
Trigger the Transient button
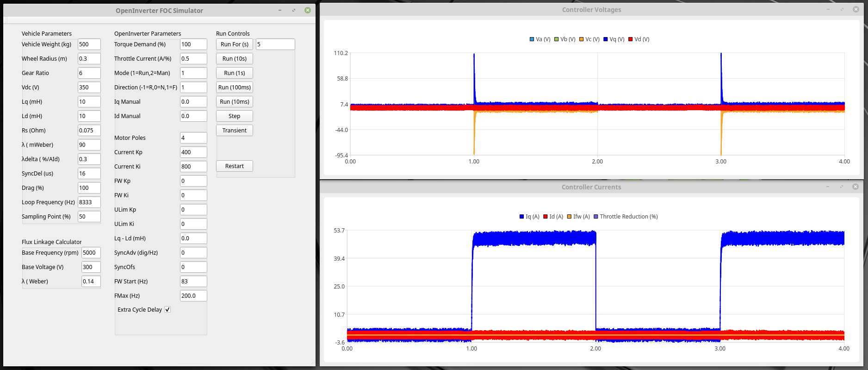pos(235,131)
